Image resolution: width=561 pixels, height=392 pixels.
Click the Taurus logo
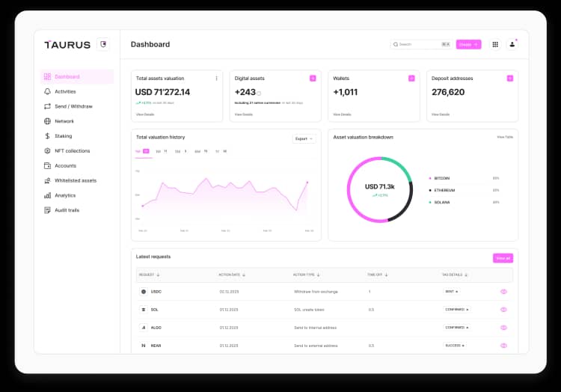coord(67,45)
